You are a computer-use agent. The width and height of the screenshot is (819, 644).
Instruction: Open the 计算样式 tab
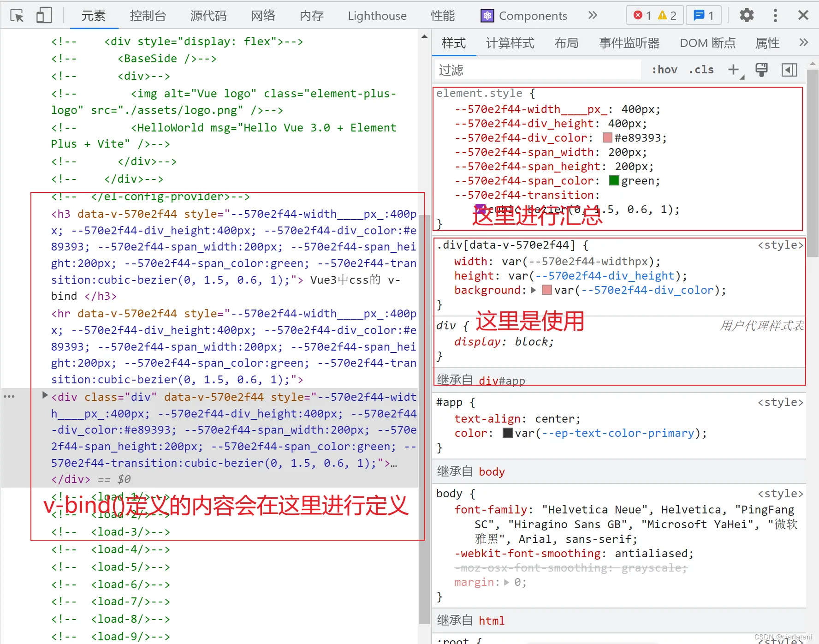click(510, 43)
